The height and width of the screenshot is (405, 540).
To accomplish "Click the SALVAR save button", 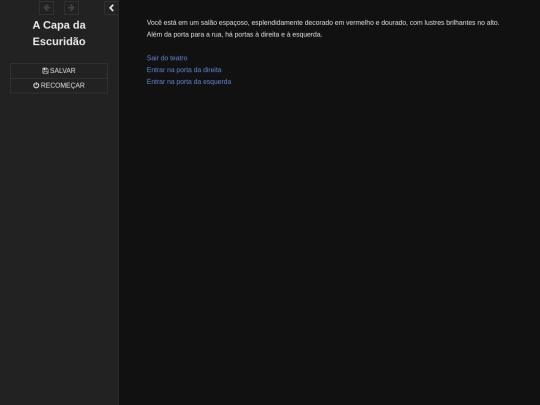I will point(59,71).
